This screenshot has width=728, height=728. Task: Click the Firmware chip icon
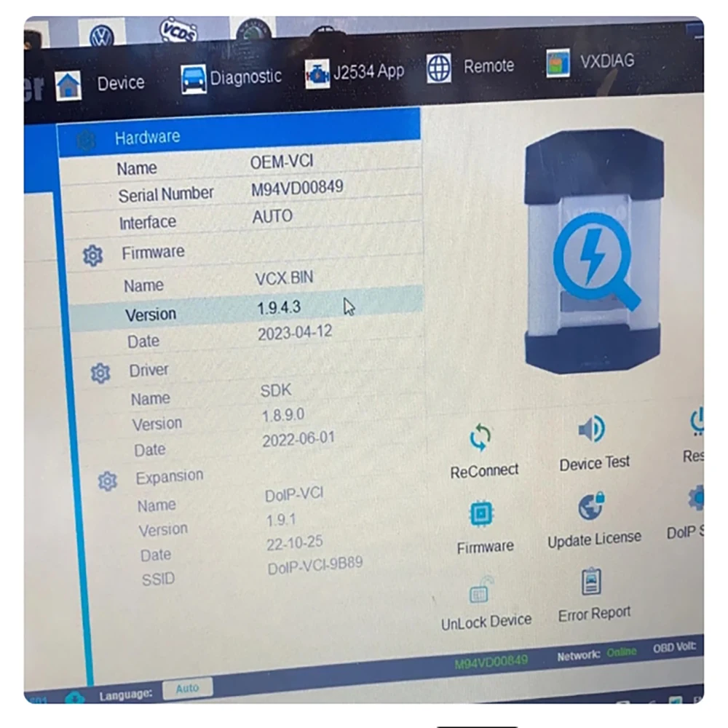coord(481,513)
